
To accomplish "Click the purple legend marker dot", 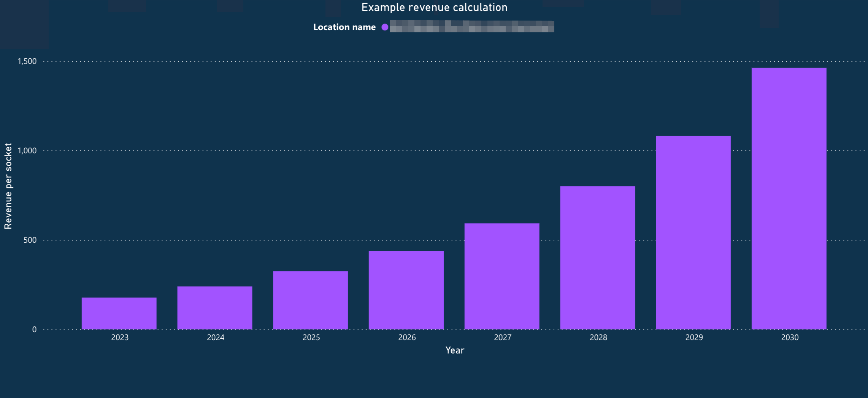I will pos(385,27).
